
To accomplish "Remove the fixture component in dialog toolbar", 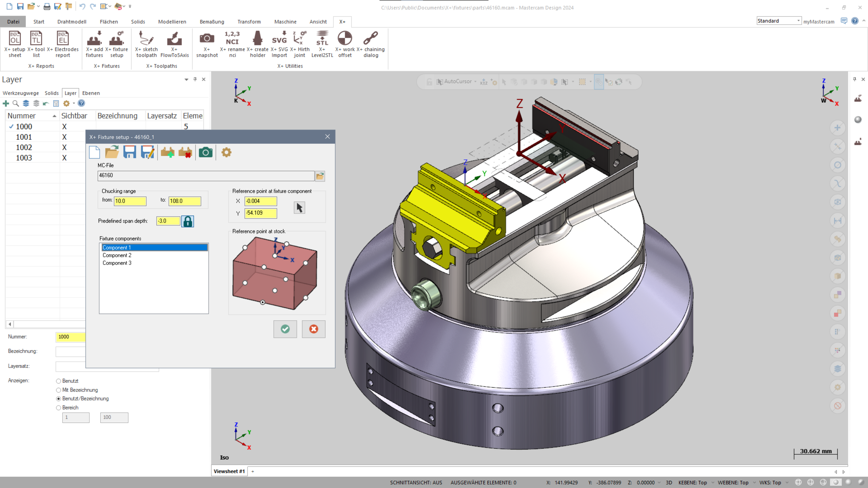I will pos(185,152).
